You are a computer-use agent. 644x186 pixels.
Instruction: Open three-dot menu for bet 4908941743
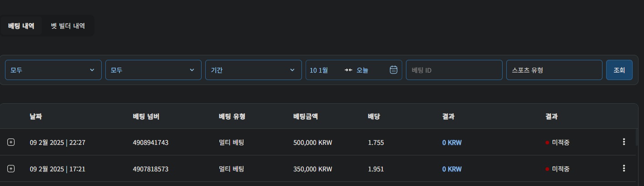[x=624, y=142]
